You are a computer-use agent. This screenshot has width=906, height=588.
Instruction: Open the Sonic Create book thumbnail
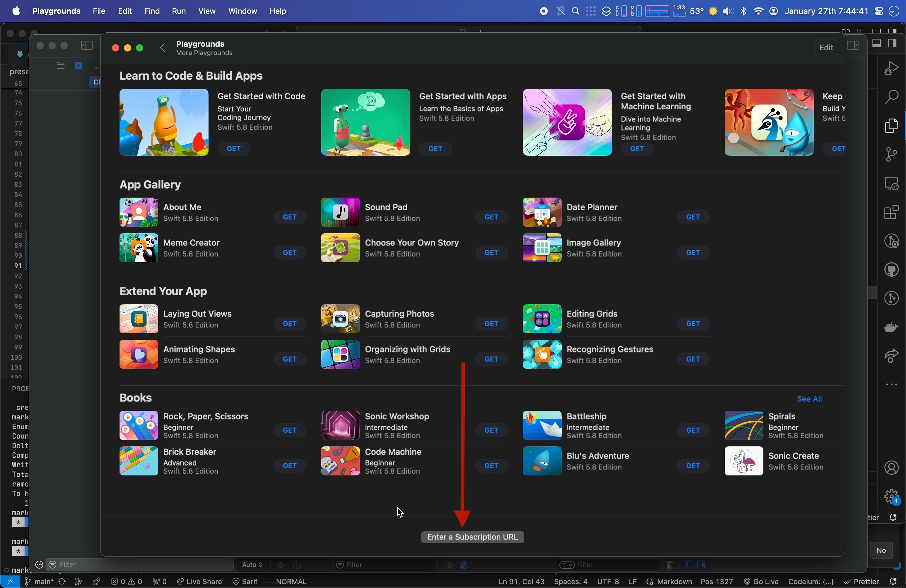click(x=743, y=461)
